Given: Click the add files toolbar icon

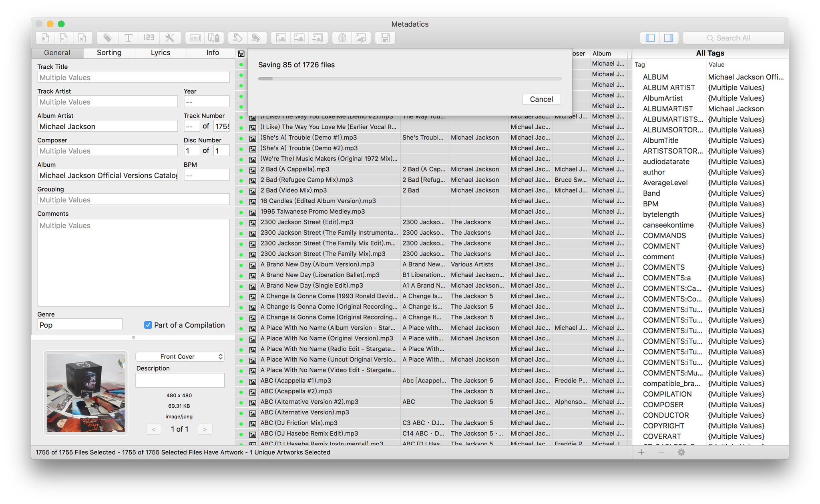Looking at the screenshot, I should 45,38.
